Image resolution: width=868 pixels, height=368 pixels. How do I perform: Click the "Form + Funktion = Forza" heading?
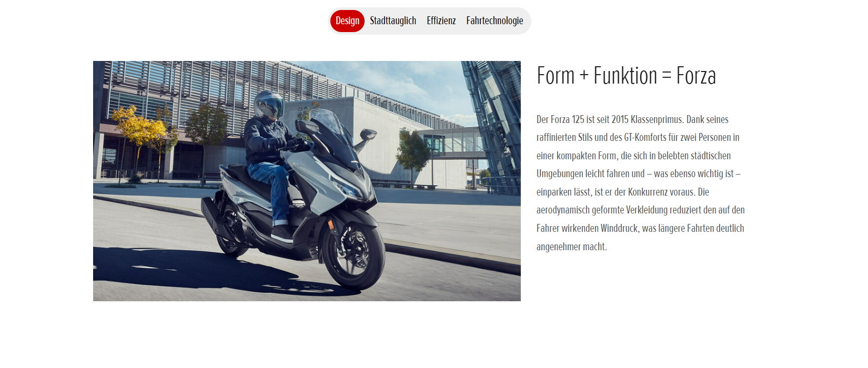[626, 76]
